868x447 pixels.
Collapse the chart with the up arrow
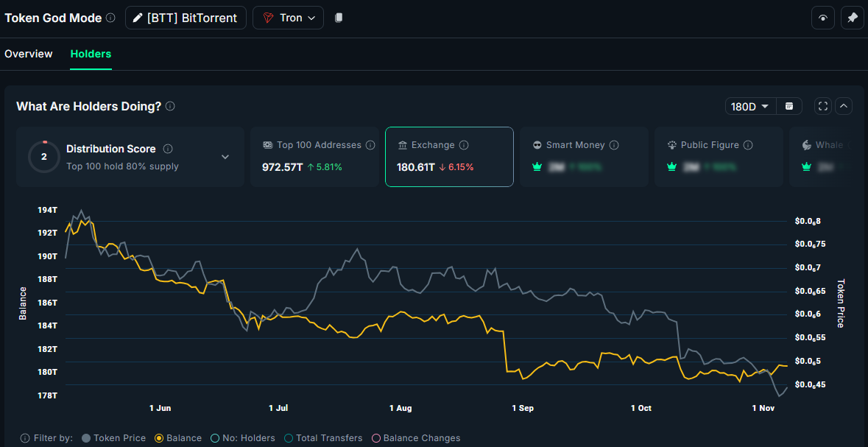pos(844,106)
